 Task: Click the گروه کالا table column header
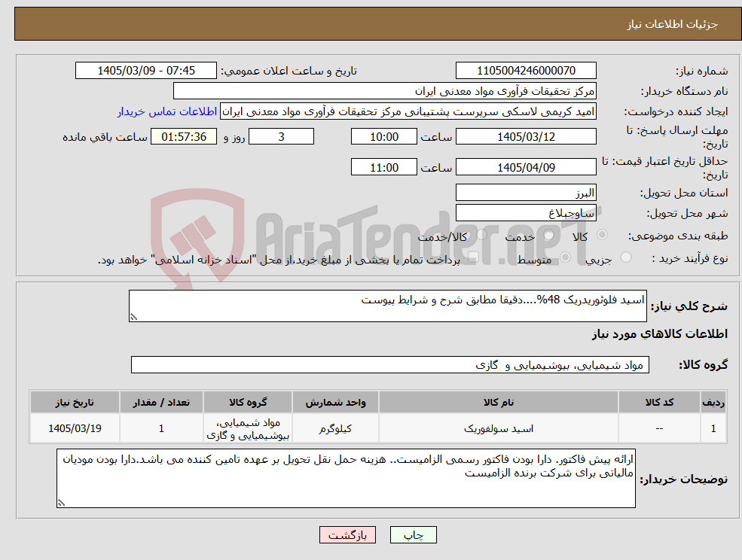click(x=248, y=402)
